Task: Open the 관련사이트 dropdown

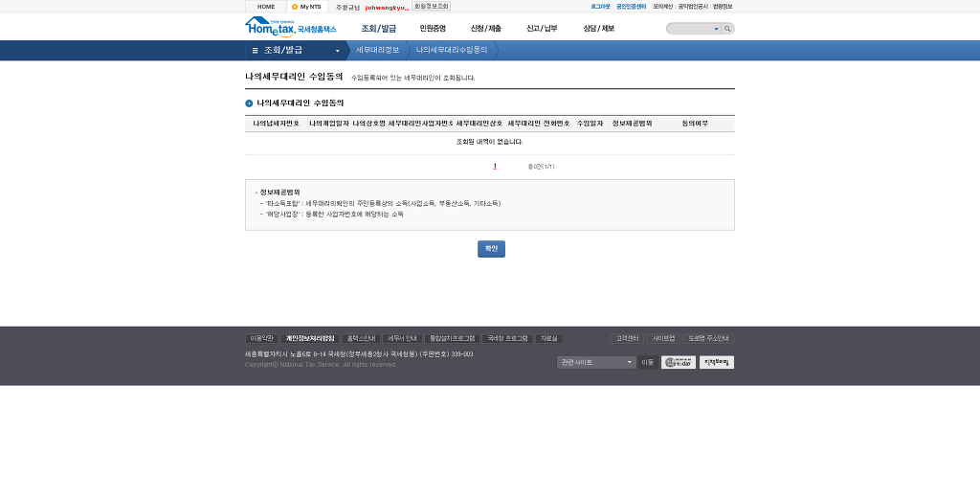Action: point(596,363)
